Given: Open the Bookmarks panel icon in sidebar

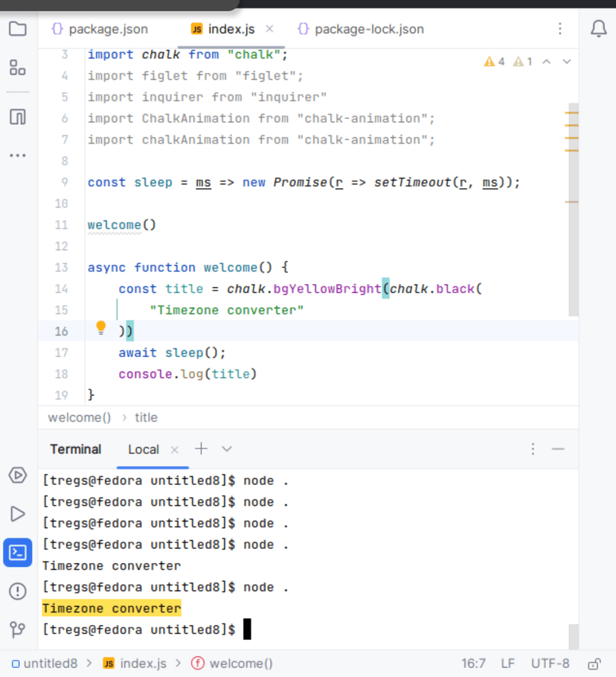Looking at the screenshot, I should 17,117.
